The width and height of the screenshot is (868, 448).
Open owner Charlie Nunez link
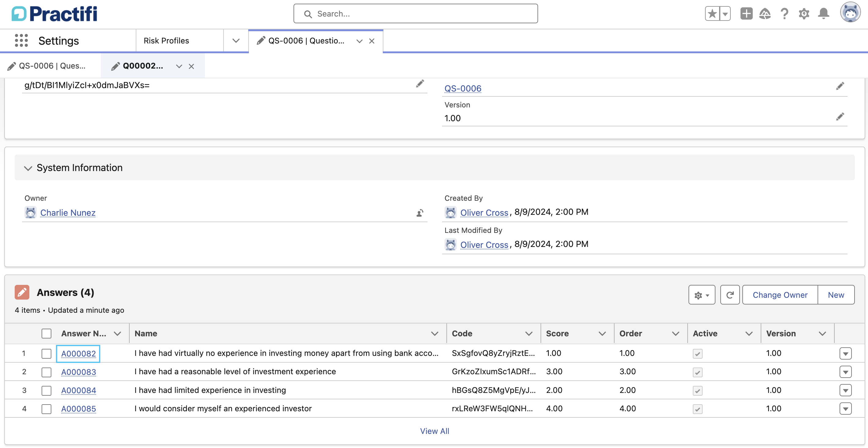[x=68, y=213]
